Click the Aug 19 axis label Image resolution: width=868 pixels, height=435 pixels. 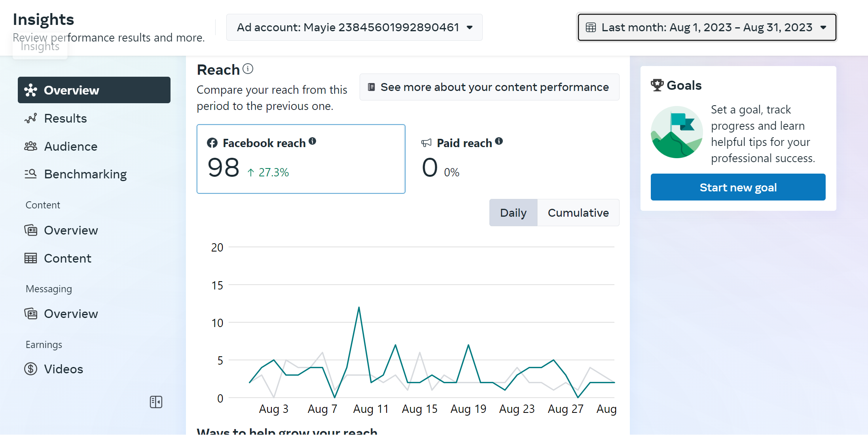[468, 409]
